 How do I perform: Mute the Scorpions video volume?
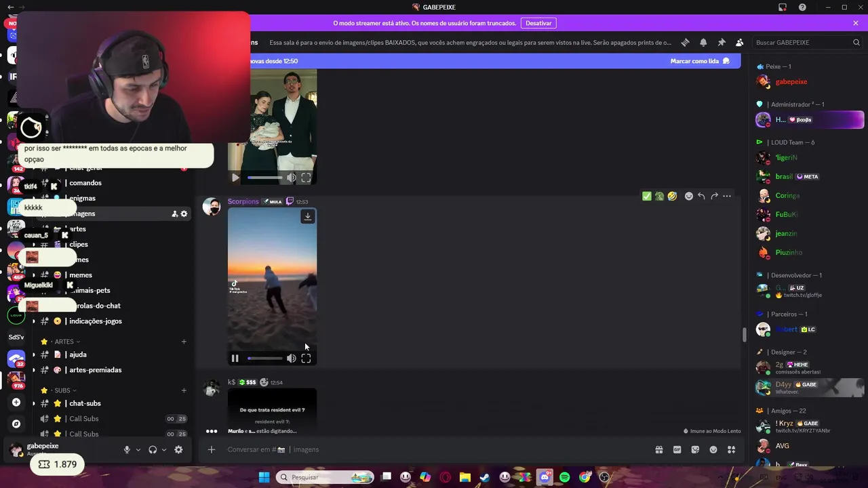291,359
